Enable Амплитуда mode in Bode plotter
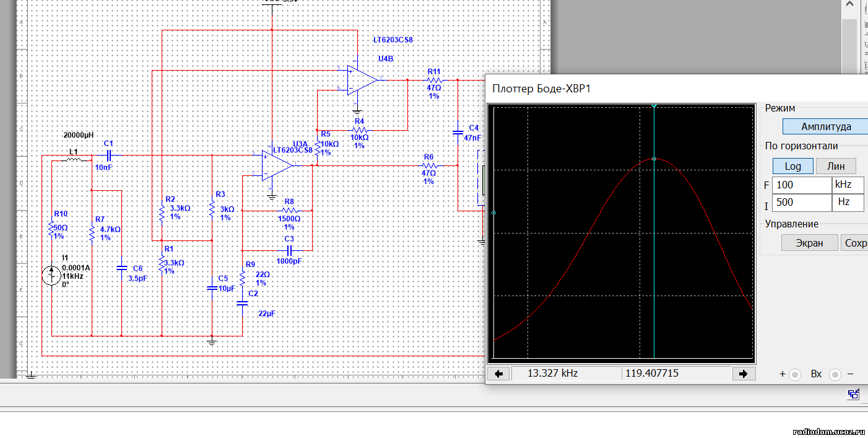This screenshot has height=438, width=868. pyautogui.click(x=826, y=126)
